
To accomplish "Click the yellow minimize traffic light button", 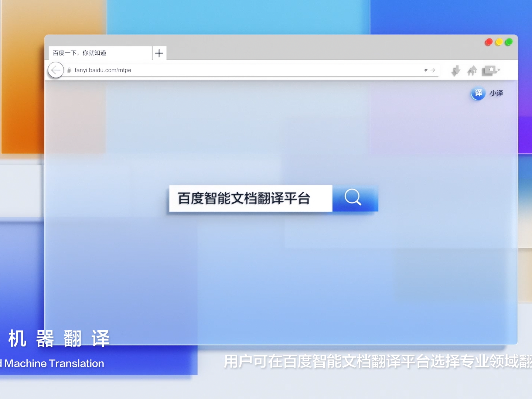I will (499, 42).
